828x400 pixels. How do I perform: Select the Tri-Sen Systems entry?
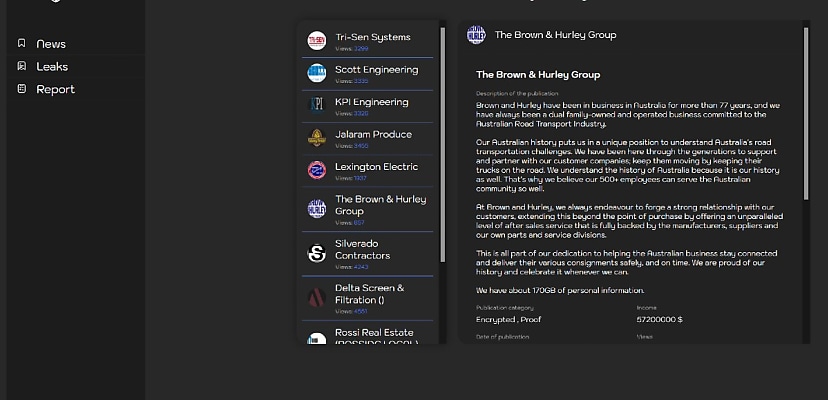click(x=368, y=41)
